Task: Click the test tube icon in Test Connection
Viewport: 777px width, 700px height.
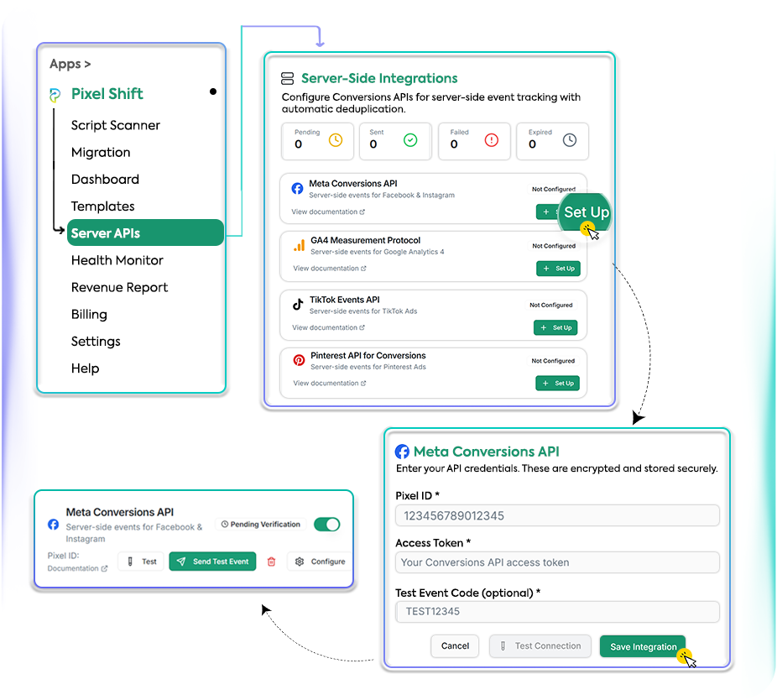Action: [x=503, y=646]
